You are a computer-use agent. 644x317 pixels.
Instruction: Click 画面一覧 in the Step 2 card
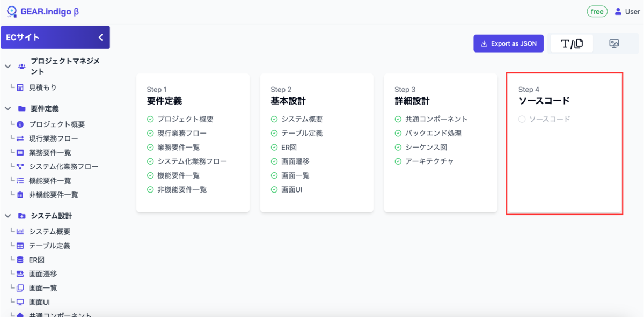click(295, 175)
